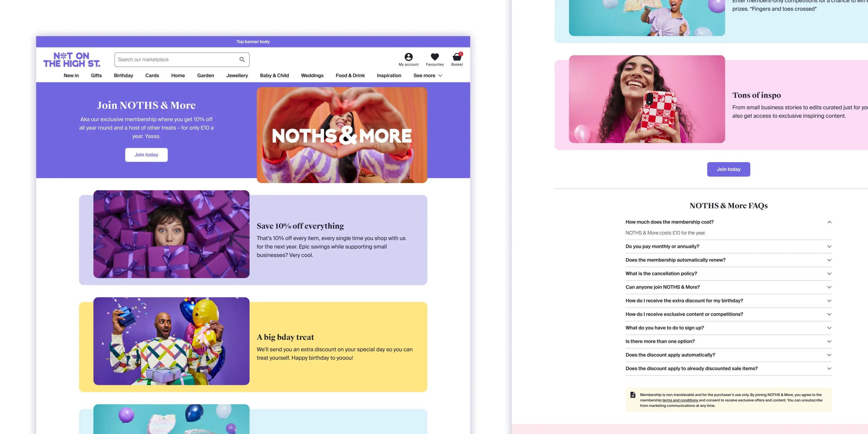The height and width of the screenshot is (434, 868).
Task: Click the document icon in membership notice
Action: click(633, 395)
